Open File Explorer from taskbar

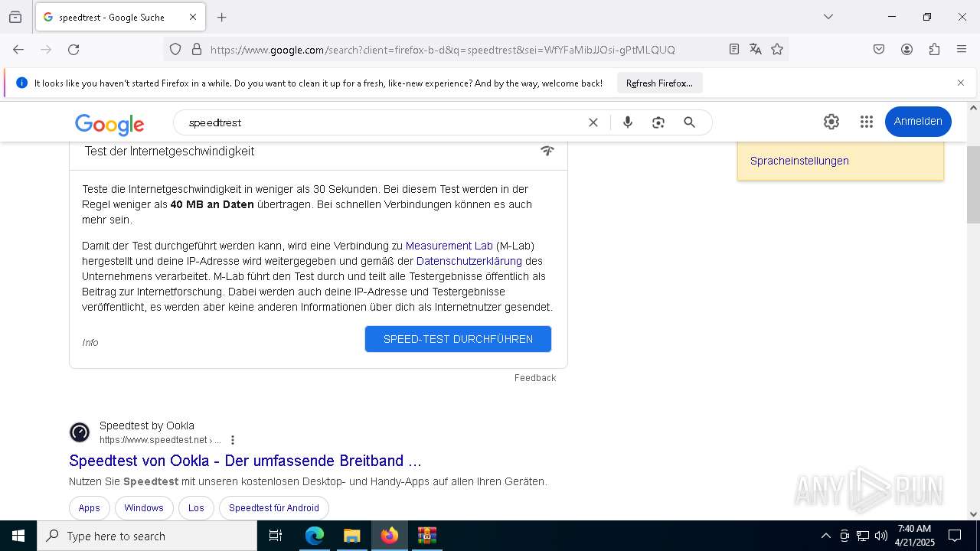point(351,536)
